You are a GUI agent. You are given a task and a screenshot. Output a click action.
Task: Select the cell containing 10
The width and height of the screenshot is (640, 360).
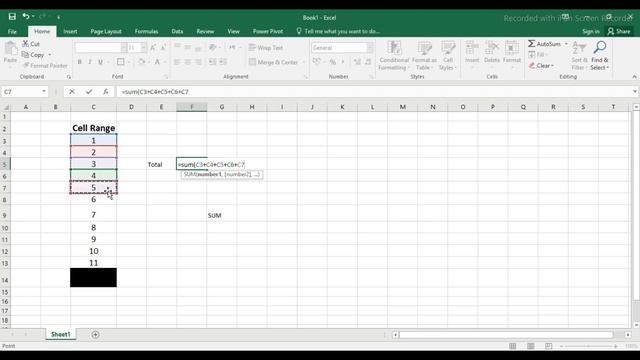pyautogui.click(x=93, y=251)
